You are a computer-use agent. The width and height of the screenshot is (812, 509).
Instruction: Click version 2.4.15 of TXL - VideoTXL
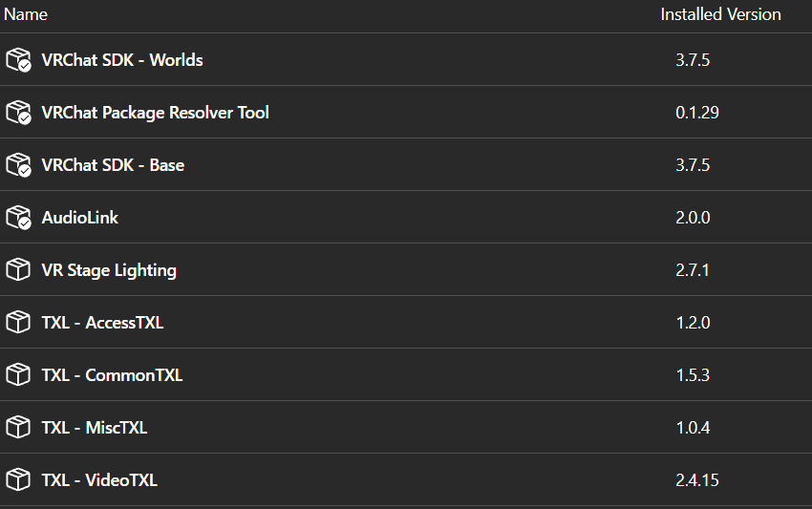pyautogui.click(x=696, y=480)
